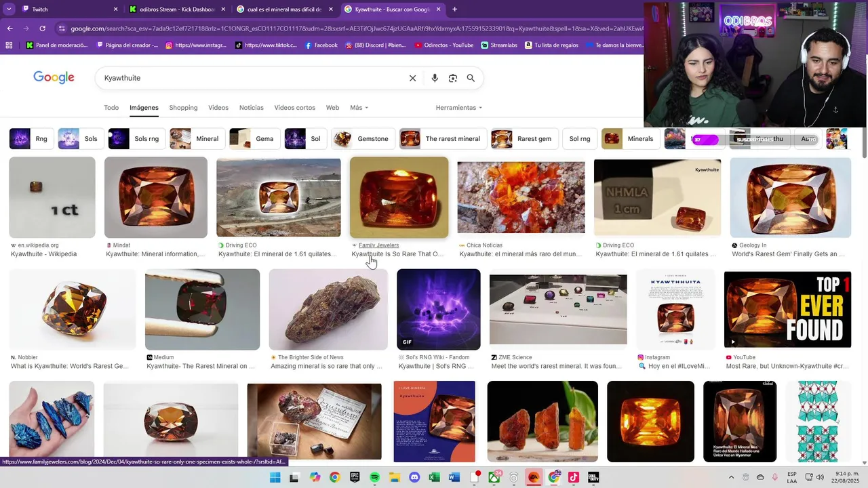Select The rarest mineral chip
The width and height of the screenshot is (868, 488).
[443, 139]
